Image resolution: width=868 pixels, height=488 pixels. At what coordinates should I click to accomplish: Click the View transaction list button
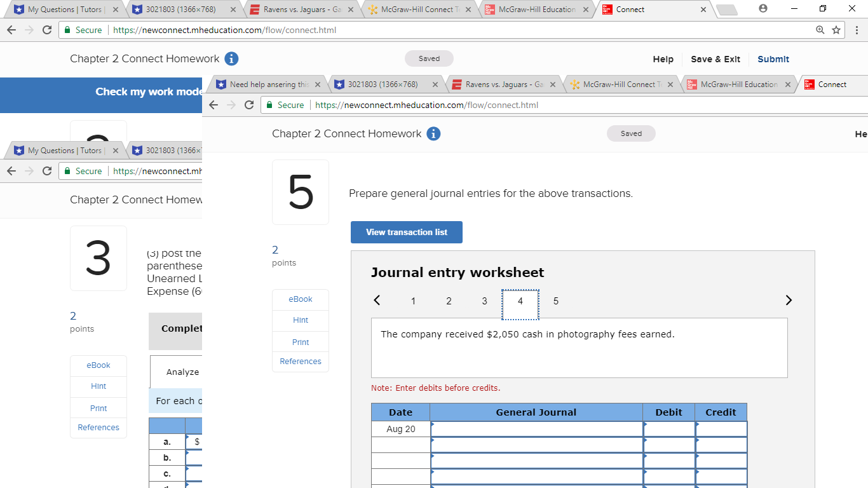point(407,232)
